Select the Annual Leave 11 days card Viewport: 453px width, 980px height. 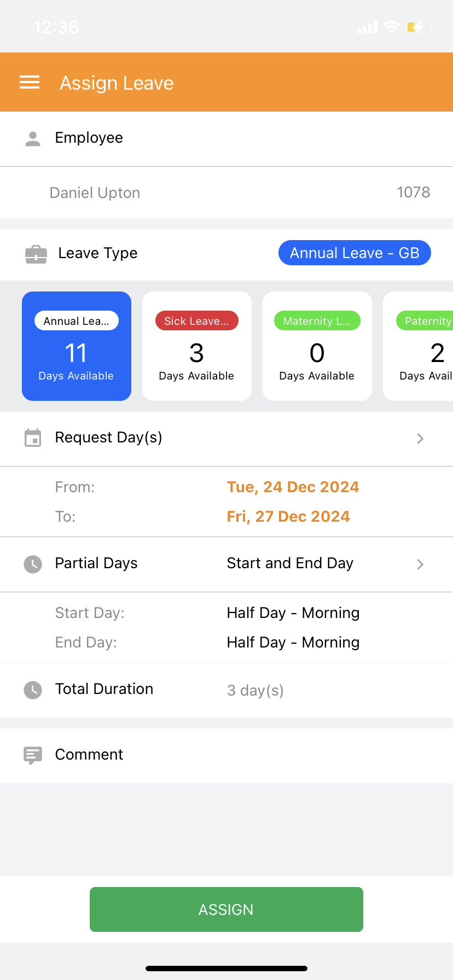pyautogui.click(x=77, y=346)
